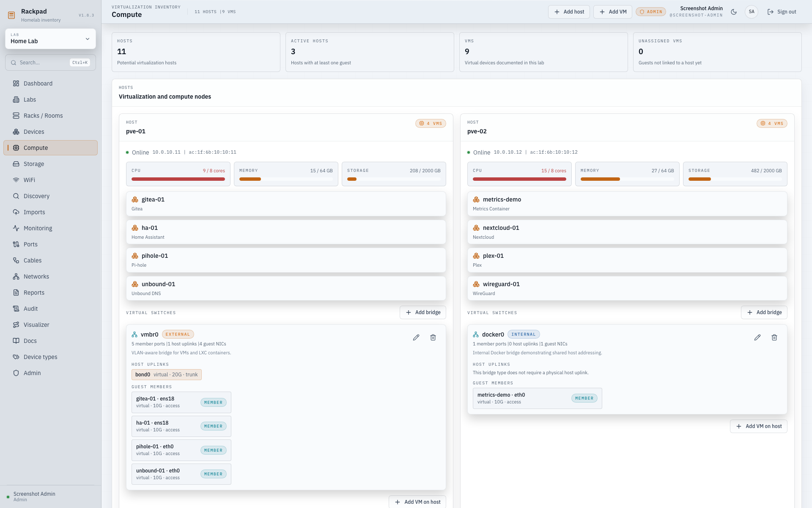The width and height of the screenshot is (812, 508).
Task: Delete the docker0 bridge with the trash icon
Action: click(774, 337)
